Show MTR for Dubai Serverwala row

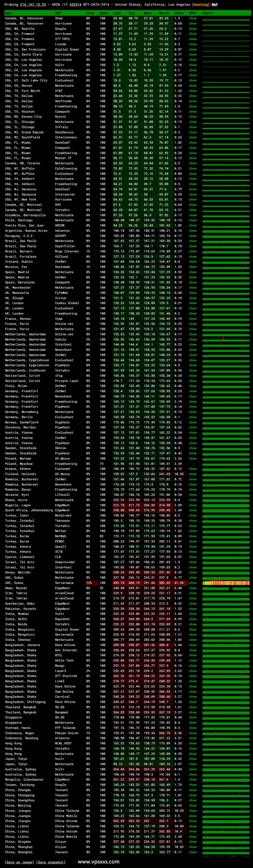(193, 583)
